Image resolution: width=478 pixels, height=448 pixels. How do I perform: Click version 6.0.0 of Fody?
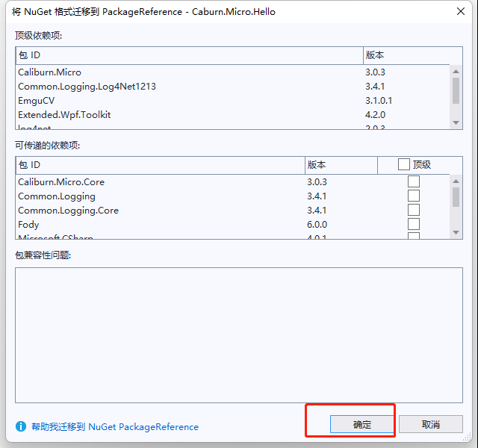pyautogui.click(x=317, y=225)
